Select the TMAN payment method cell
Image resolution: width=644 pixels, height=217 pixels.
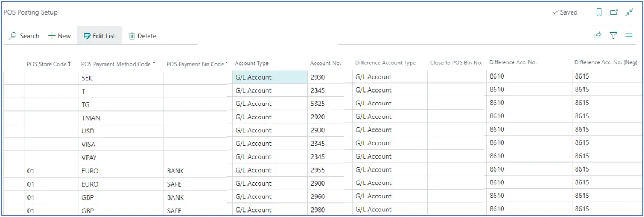tap(121, 118)
